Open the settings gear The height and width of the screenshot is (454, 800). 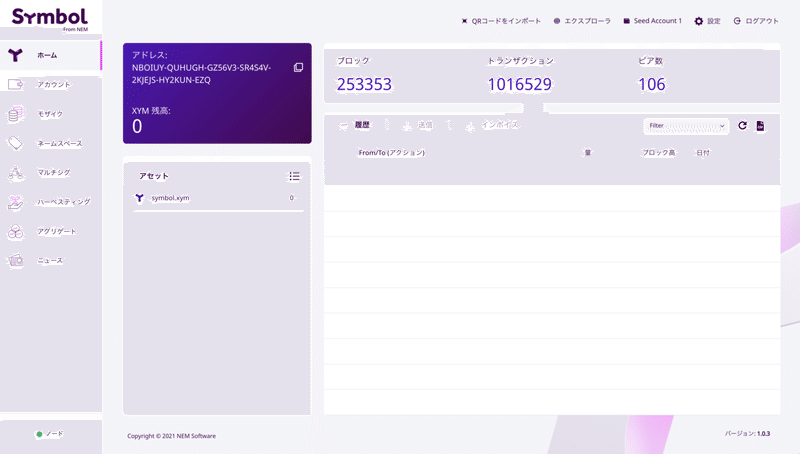699,21
